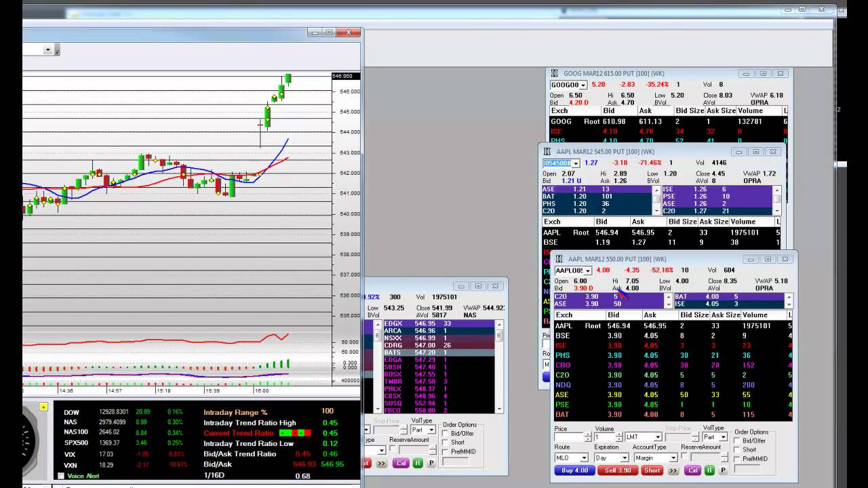Open the chart window top-left dropdown
Screen dimensions: 868x488
tap(47, 50)
